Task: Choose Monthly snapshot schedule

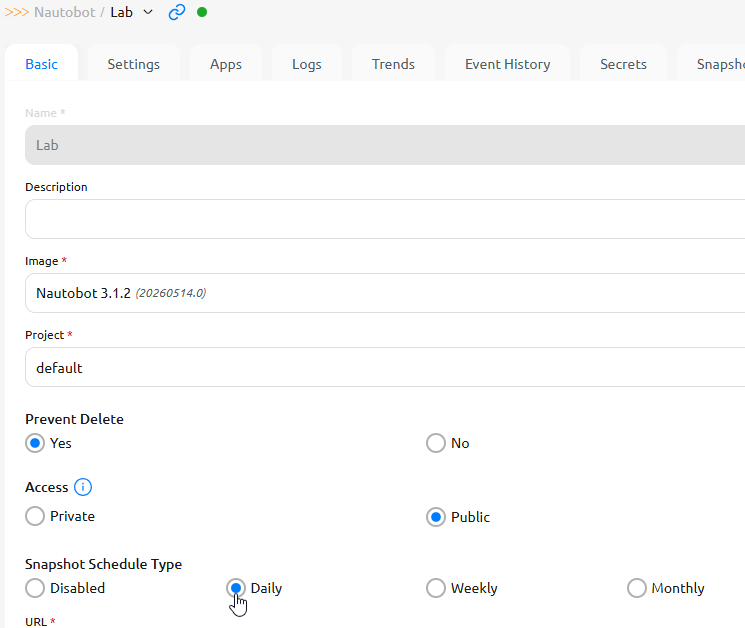Action: coord(637,588)
